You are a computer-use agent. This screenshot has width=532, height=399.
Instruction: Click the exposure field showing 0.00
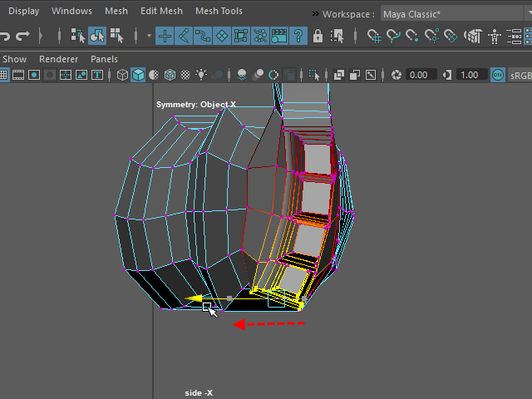pyautogui.click(x=419, y=75)
